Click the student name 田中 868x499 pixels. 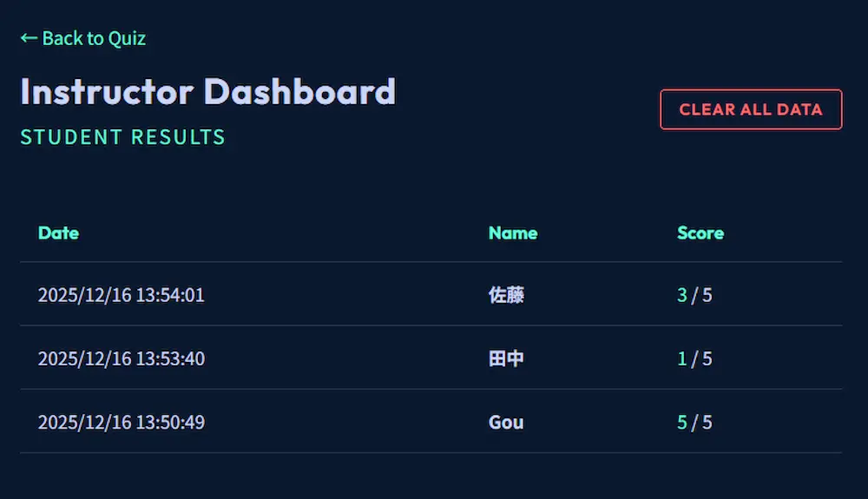pos(506,358)
